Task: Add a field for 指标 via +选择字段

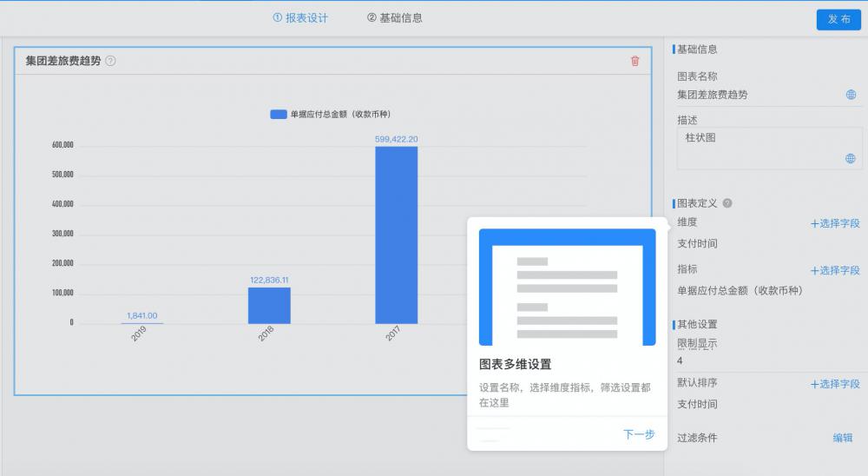Action: coord(835,270)
